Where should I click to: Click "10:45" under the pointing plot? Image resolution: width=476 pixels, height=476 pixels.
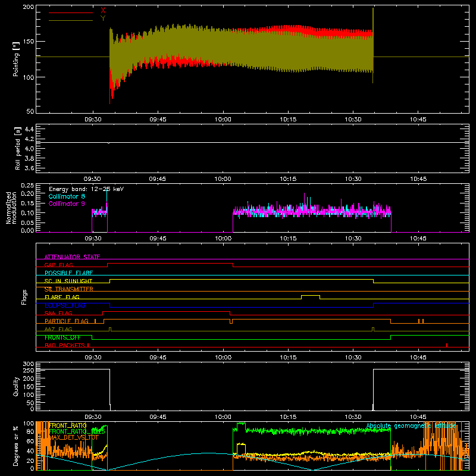[418, 120]
